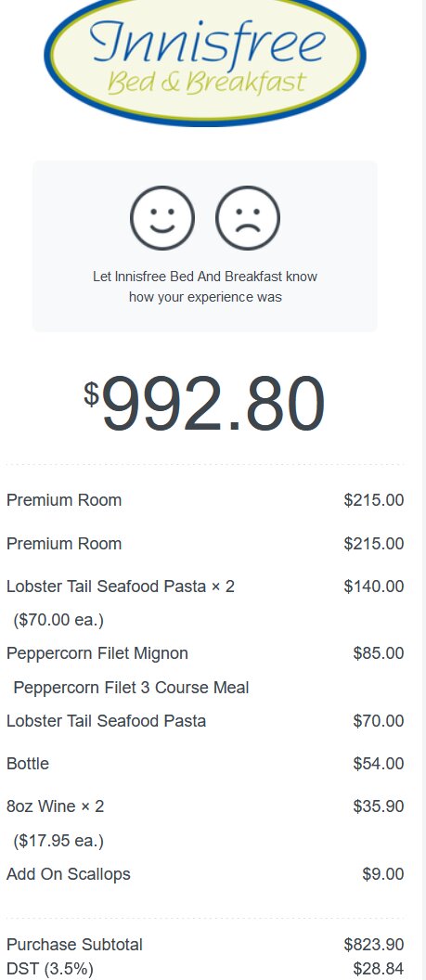426x980 pixels.
Task: Click the feedback prompt text about your experience
Action: pos(205,286)
